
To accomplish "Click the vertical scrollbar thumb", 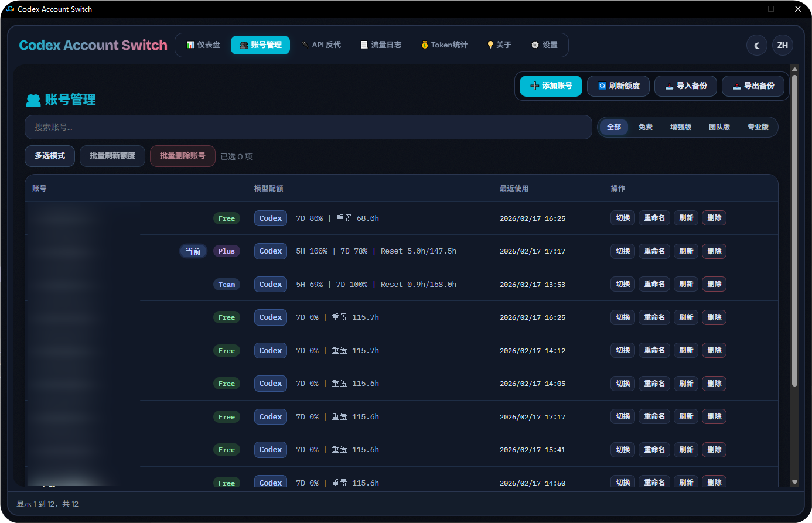I will point(794,231).
